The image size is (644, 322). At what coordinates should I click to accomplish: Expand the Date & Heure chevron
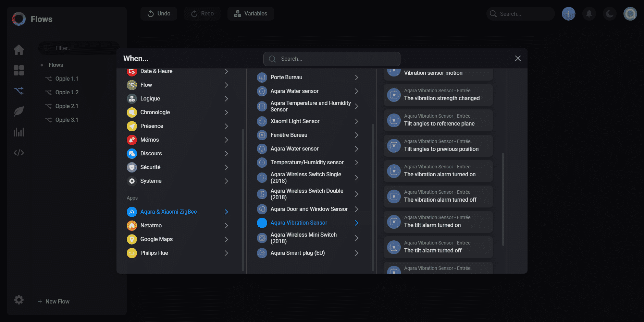[226, 71]
